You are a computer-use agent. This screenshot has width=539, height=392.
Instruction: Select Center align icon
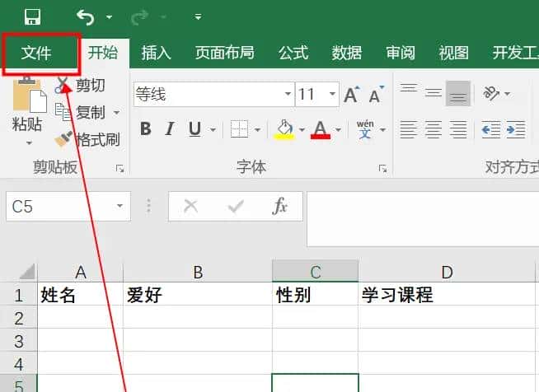(x=434, y=129)
